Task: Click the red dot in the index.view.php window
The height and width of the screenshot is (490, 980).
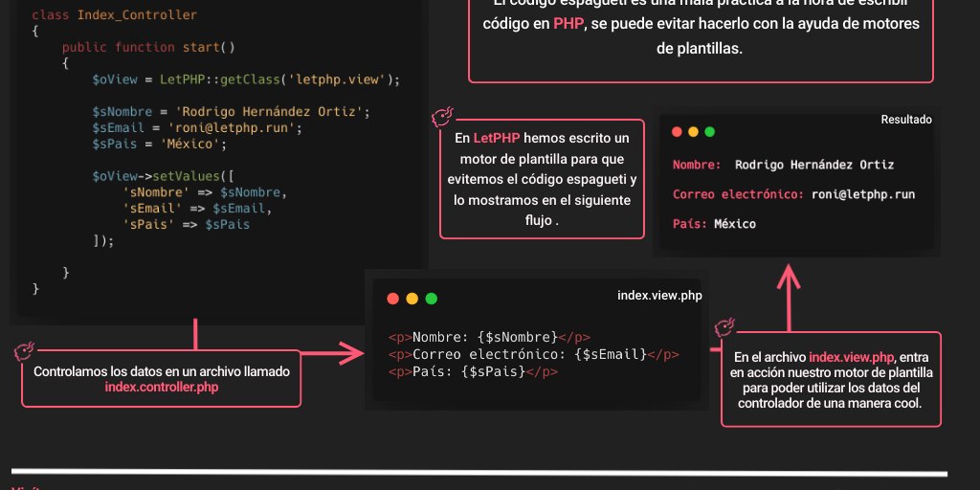Action: click(393, 299)
